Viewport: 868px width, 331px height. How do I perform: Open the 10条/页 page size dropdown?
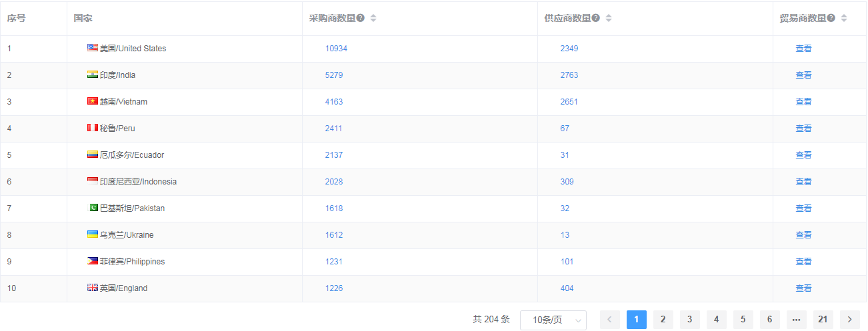pos(553,320)
